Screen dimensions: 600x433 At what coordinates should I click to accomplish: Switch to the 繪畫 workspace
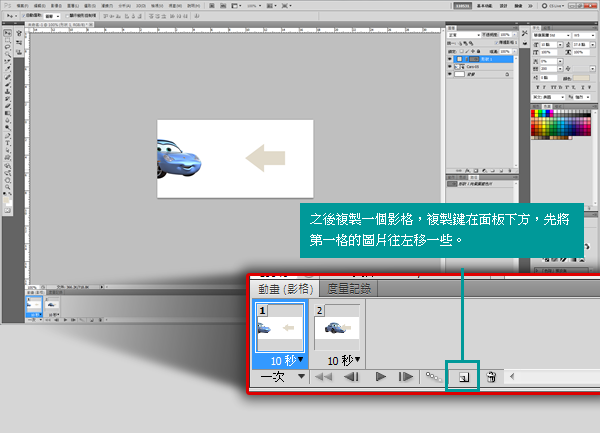pos(518,6)
